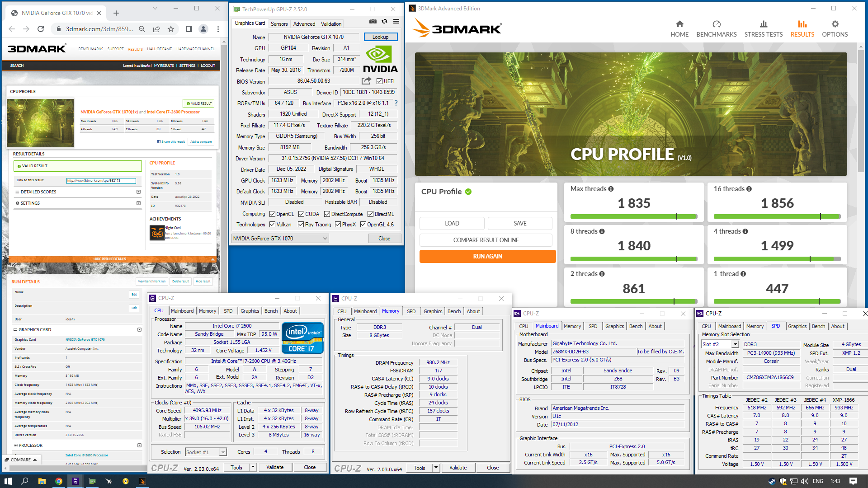Open Tools dropdown arrow in CPU-Z Memory window
Viewport: 868px width, 488px height.
tap(436, 468)
